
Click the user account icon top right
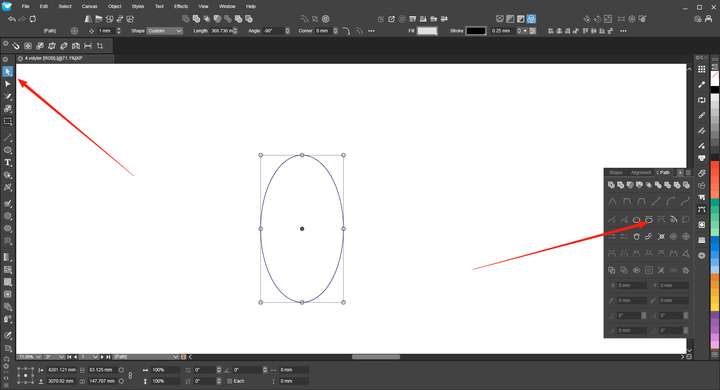tap(709, 19)
